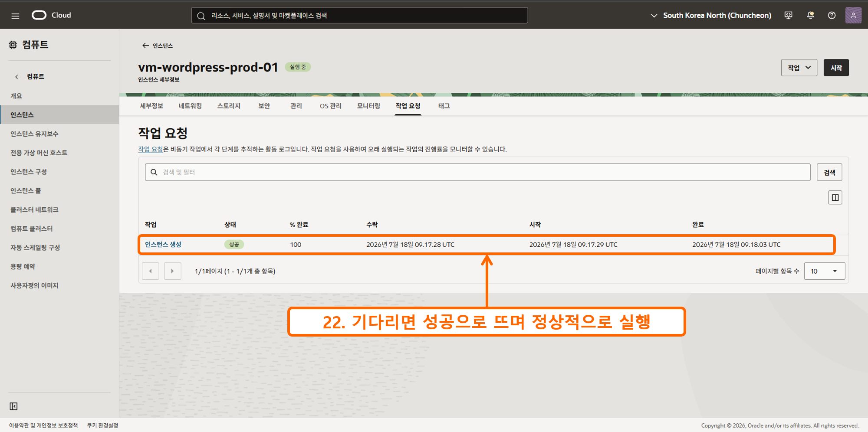868x432 pixels.
Task: Click the 컴퓨트 chip icon in the sidebar header
Action: pyautogui.click(x=13, y=45)
